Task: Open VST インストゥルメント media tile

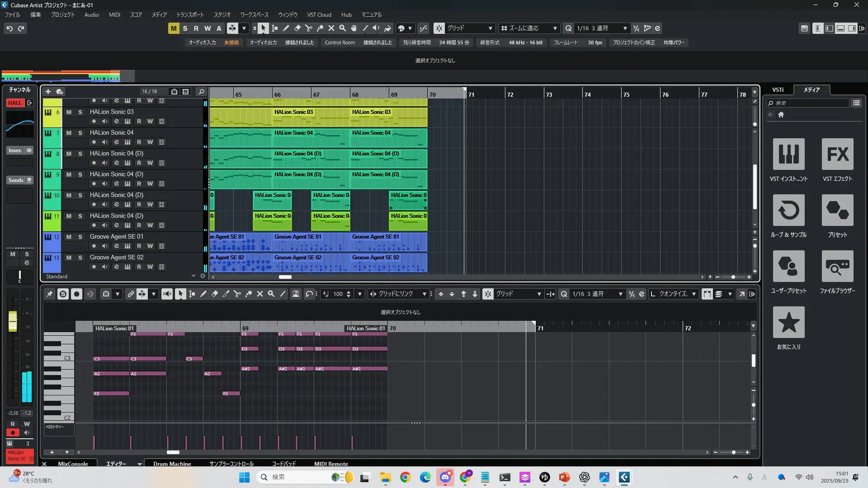Action: point(788,155)
